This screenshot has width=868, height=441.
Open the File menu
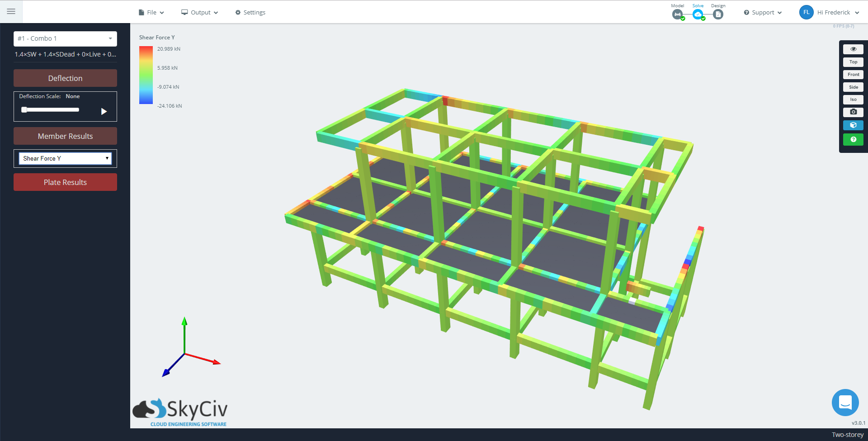point(151,13)
